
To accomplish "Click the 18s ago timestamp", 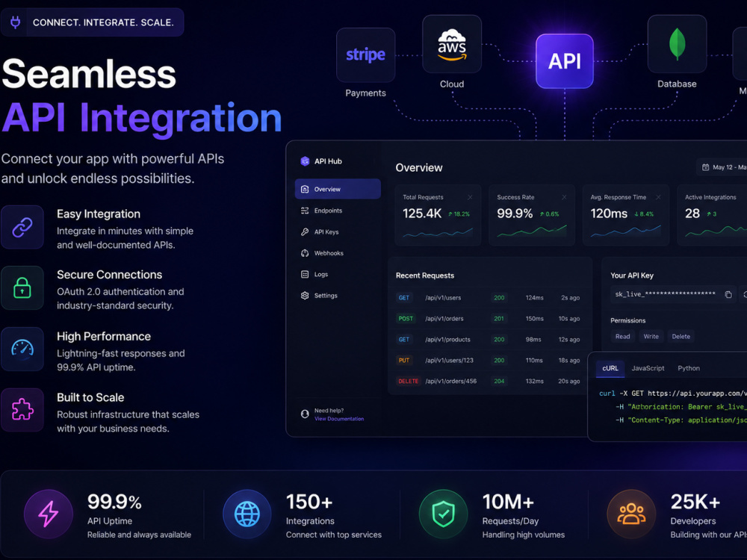I will pos(568,361).
